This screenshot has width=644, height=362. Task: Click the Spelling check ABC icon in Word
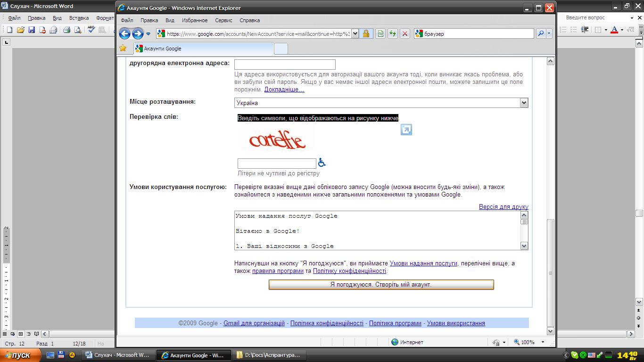(91, 30)
